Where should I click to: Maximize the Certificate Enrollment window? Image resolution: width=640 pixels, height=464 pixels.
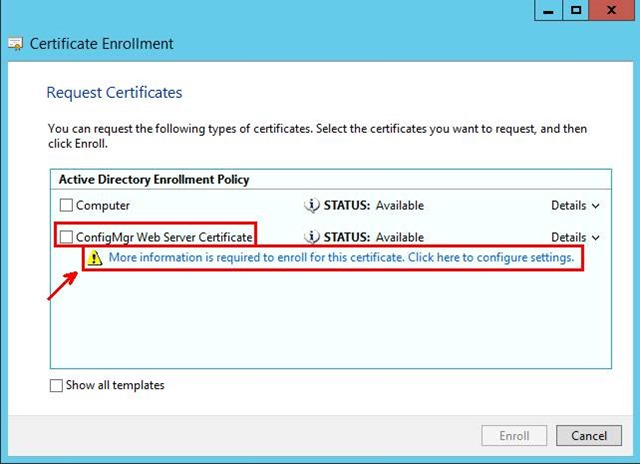point(576,10)
